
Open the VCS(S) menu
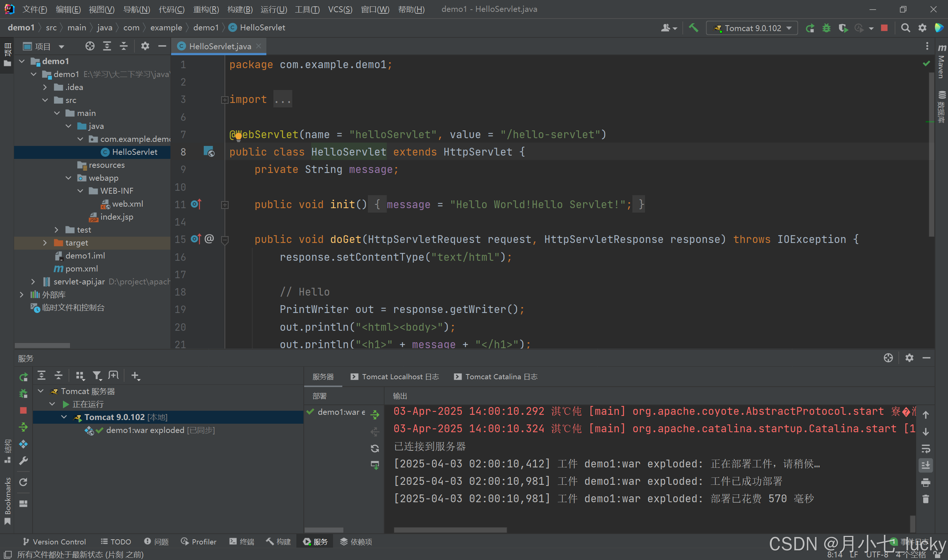tap(340, 9)
